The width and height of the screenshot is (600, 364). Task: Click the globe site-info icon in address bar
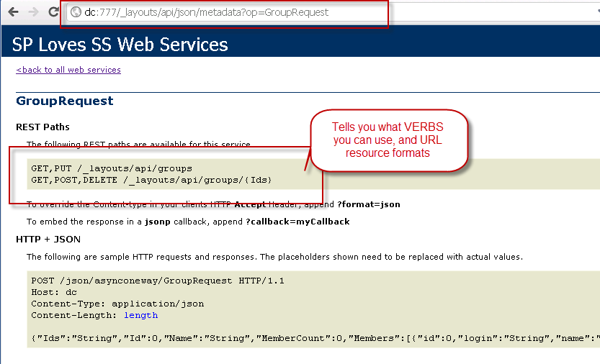click(75, 12)
